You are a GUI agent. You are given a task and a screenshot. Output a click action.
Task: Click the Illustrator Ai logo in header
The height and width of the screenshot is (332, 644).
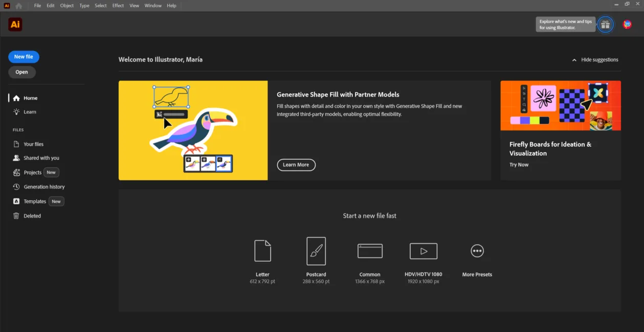click(15, 25)
